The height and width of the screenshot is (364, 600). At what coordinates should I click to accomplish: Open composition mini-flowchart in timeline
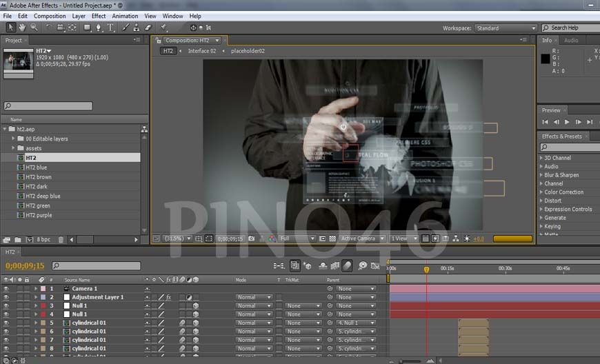[279, 265]
